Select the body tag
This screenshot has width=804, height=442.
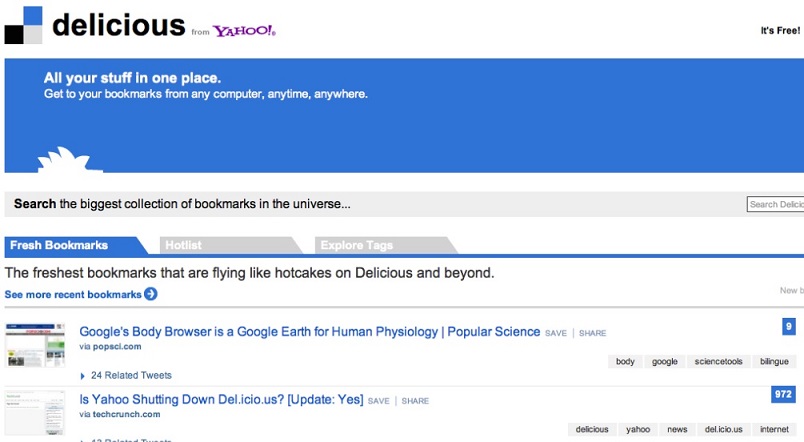tap(625, 361)
